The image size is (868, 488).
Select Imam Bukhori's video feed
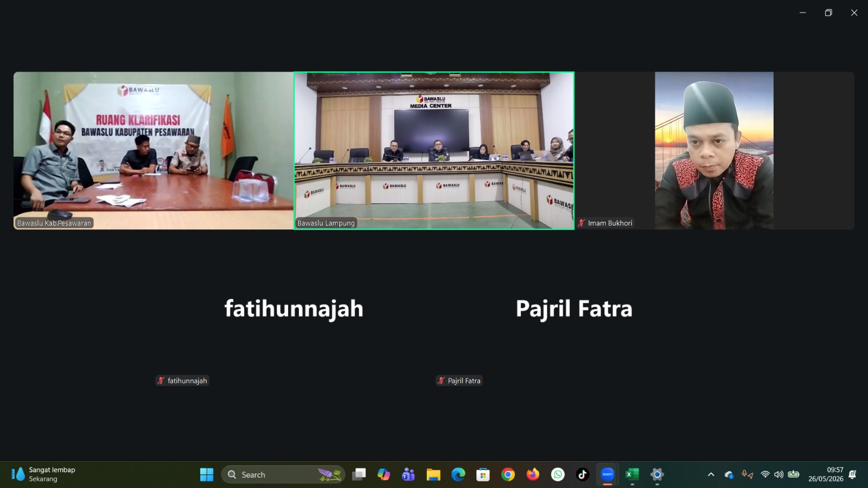[714, 151]
